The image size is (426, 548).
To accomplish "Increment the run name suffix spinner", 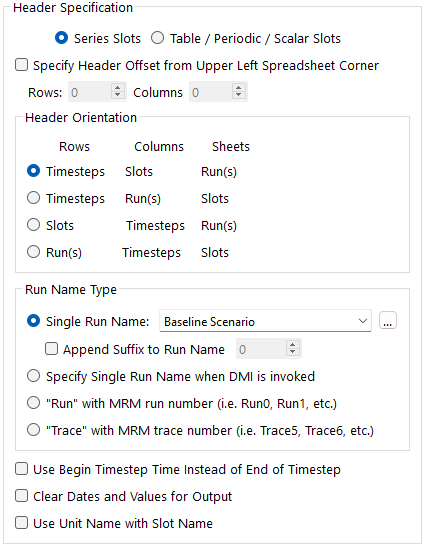I will (x=293, y=345).
